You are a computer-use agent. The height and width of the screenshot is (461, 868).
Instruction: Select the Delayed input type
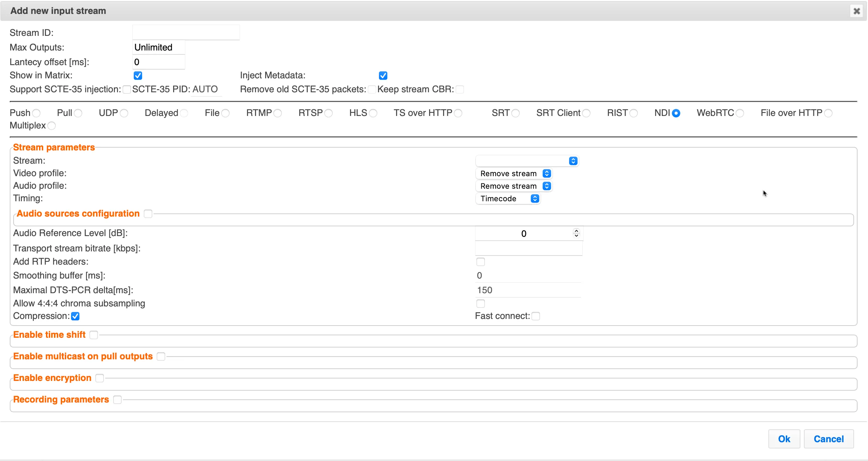pyautogui.click(x=184, y=113)
